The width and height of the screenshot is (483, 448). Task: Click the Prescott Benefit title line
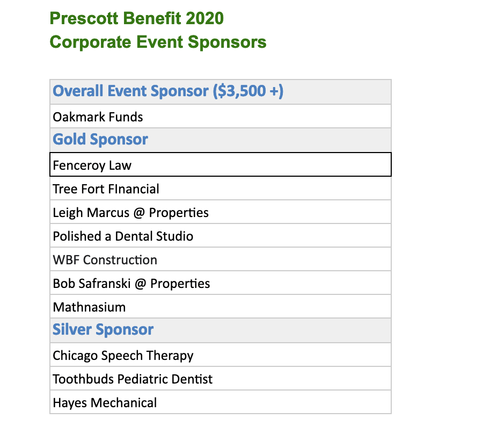[136, 19]
